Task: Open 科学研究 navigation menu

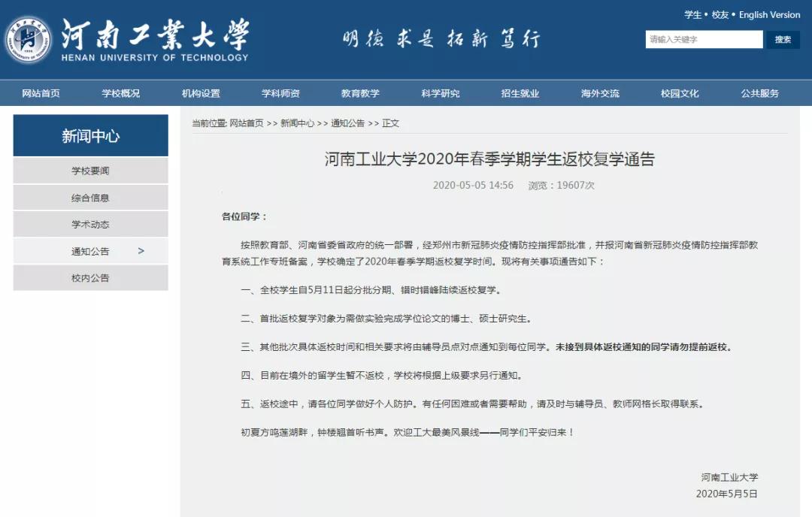Action: (x=440, y=93)
